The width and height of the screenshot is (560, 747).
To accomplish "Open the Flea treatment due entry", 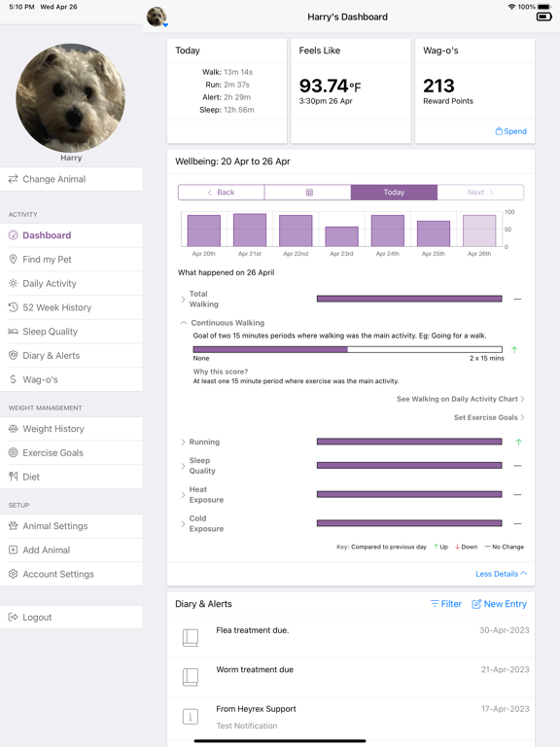I will pos(351,637).
